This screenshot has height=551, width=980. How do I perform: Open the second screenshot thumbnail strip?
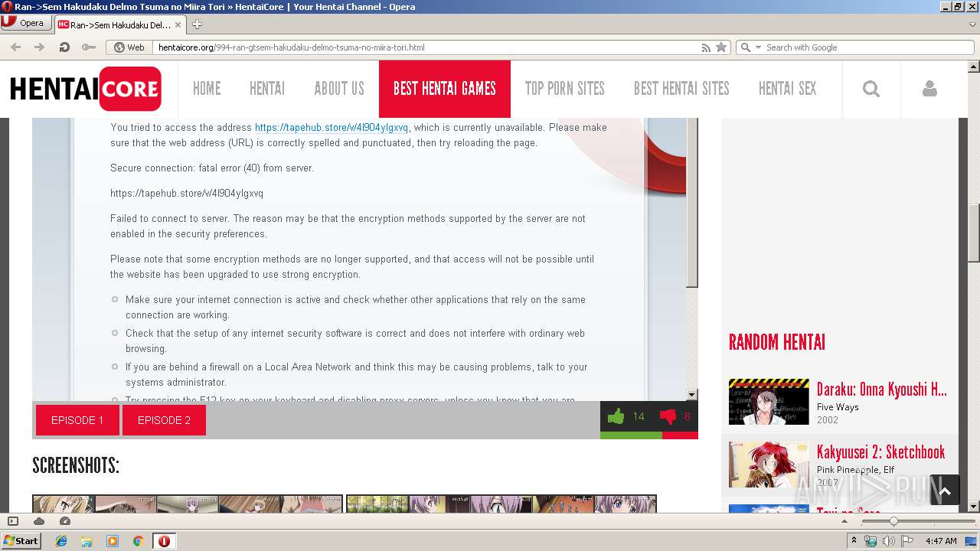[501, 504]
